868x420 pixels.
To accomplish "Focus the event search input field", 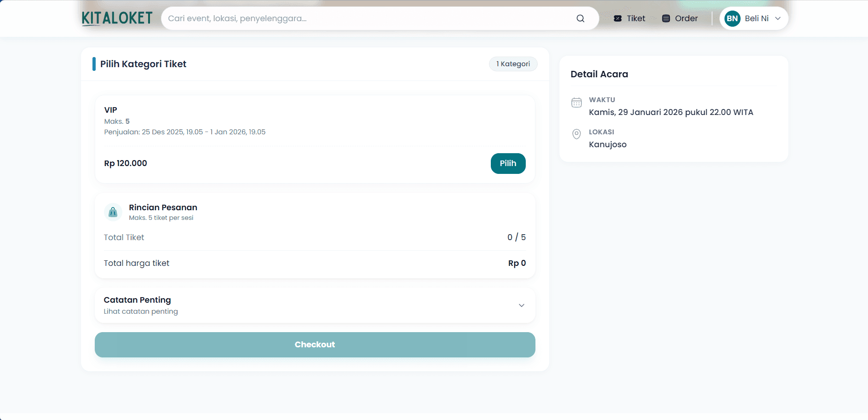I will (x=380, y=18).
